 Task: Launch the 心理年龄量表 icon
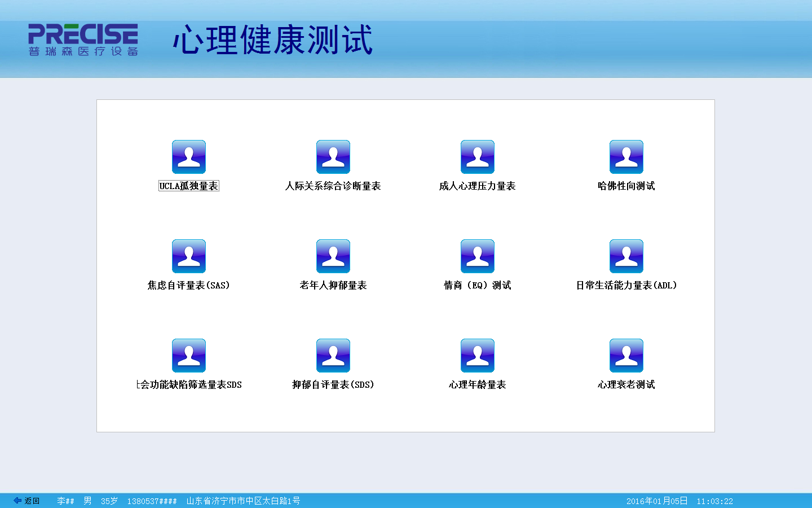click(477, 356)
